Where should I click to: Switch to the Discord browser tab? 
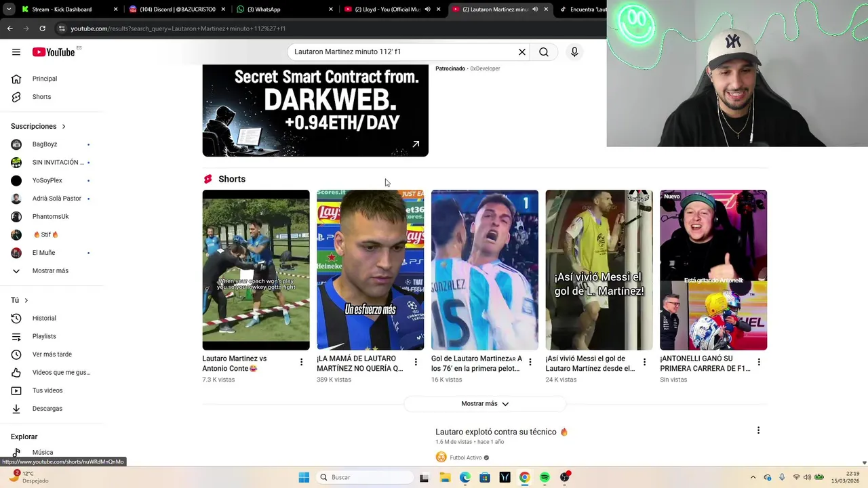(176, 9)
